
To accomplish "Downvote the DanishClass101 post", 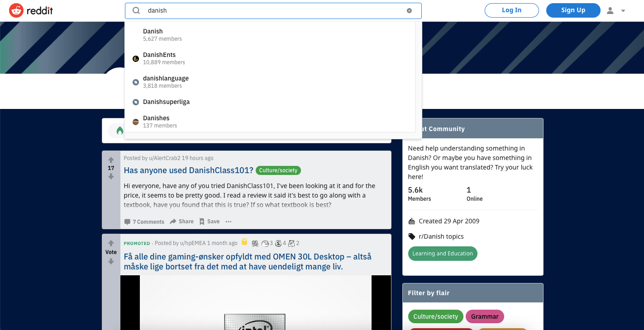I will [x=111, y=177].
